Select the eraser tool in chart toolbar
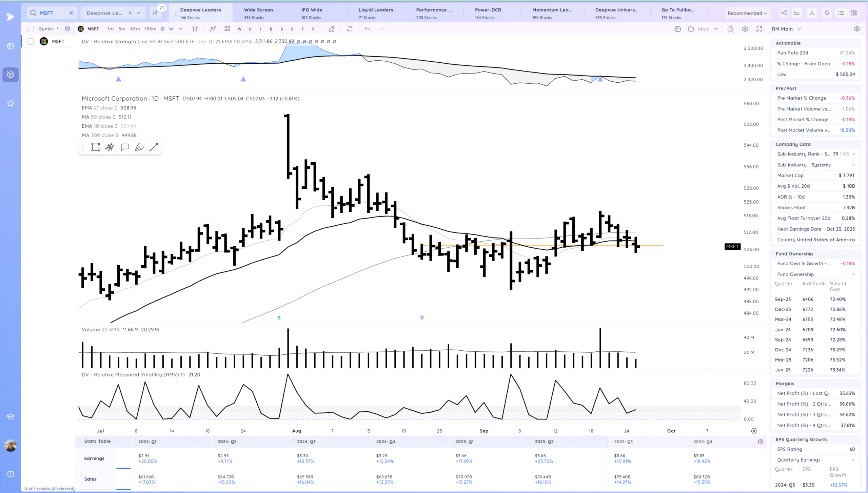The image size is (868, 493). coord(332,29)
